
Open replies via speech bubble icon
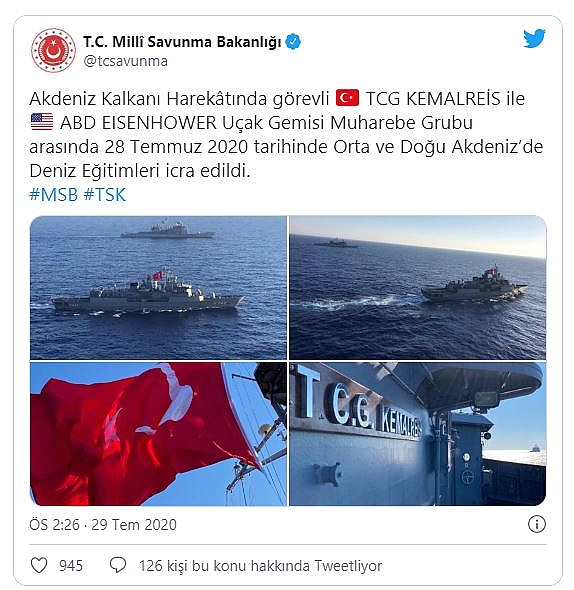tap(118, 566)
